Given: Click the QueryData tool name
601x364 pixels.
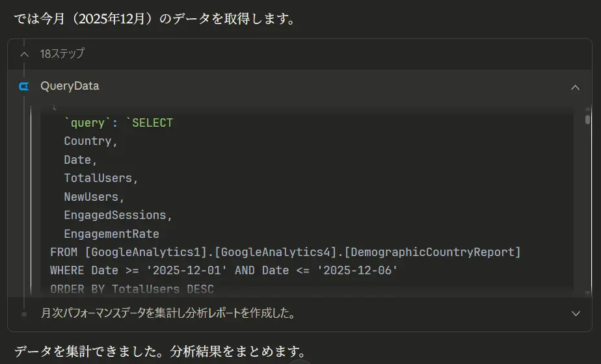Looking at the screenshot, I should [70, 86].
